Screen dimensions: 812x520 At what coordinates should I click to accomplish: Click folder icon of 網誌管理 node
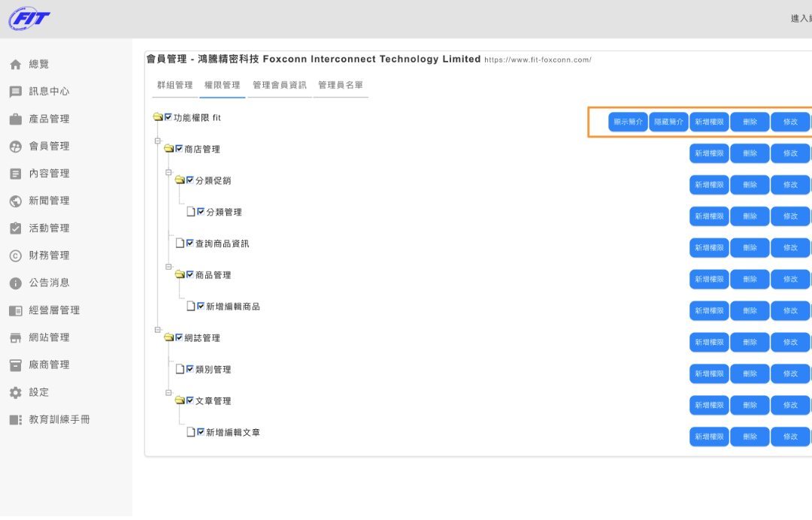(169, 337)
